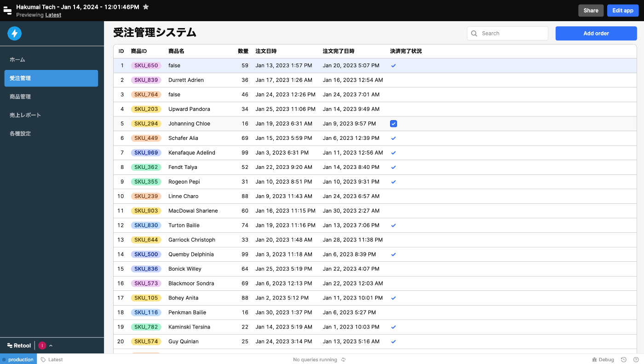This screenshot has height=364, width=644.
Task: Sort by the 注文日時 column header
Action: pyautogui.click(x=266, y=51)
